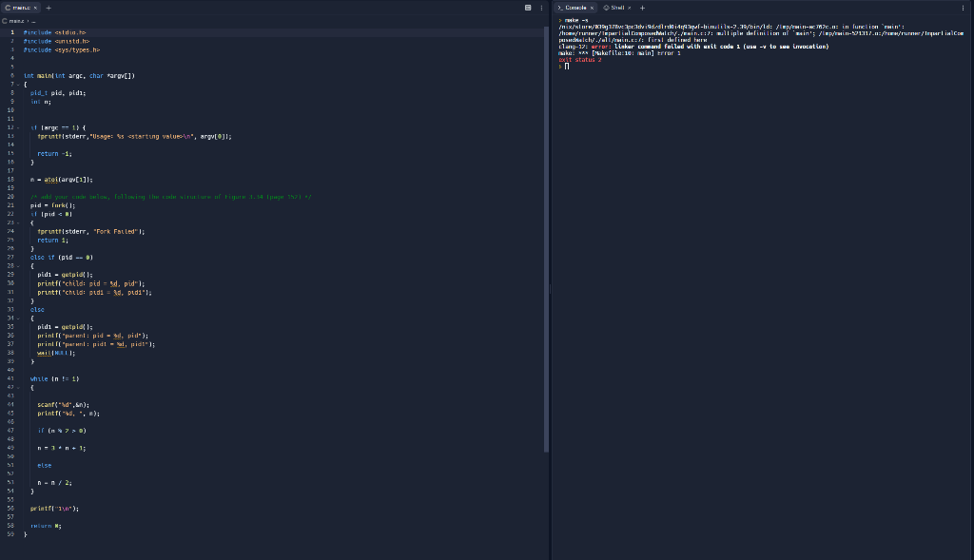Click the C language icon on the main.c tab
The width and height of the screenshot is (974, 560).
(x=8, y=8)
